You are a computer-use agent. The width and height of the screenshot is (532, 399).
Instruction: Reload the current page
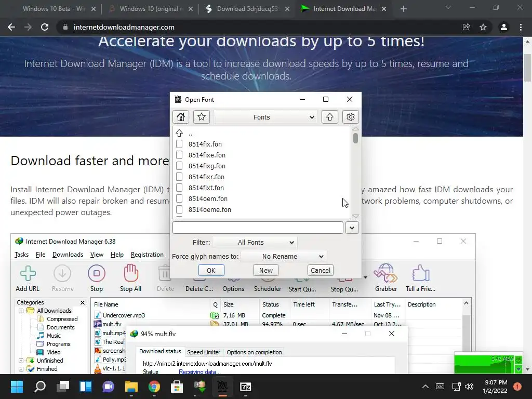(45, 27)
